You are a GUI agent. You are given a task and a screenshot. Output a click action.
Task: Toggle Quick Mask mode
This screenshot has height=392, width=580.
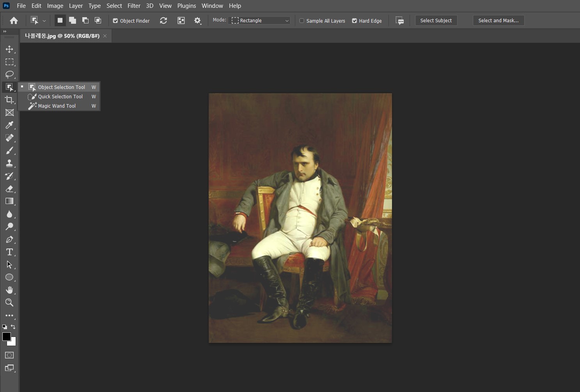[x=9, y=355]
